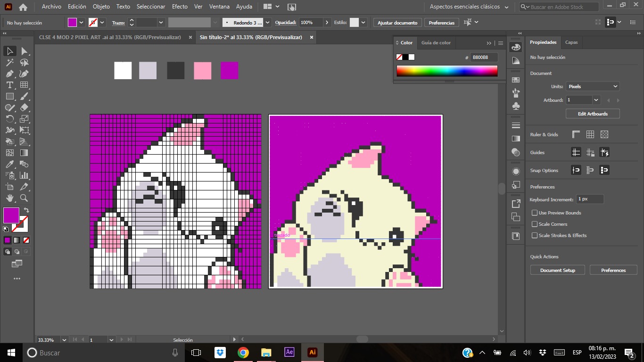Image resolution: width=644 pixels, height=362 pixels.
Task: Open the Objeto menu
Action: 101,7
